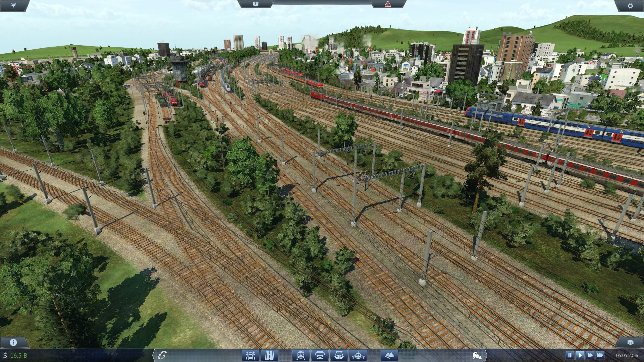This screenshot has width=644, height=362.
Task: Click the info button at bottom left
Action: (13, 342)
